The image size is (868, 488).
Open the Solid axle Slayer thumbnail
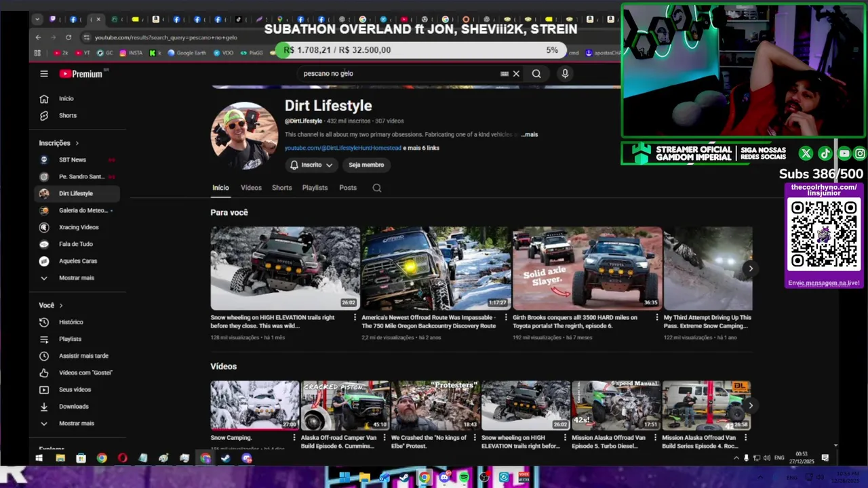[x=587, y=268]
